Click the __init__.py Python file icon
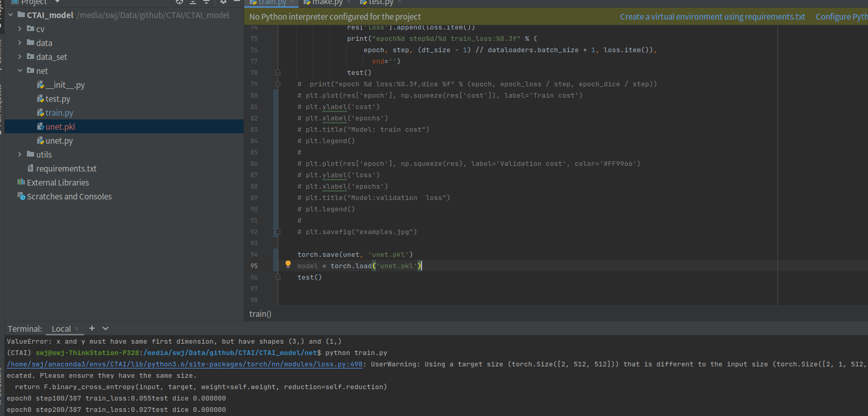Image resolution: width=868 pixels, height=416 pixels. [x=40, y=85]
